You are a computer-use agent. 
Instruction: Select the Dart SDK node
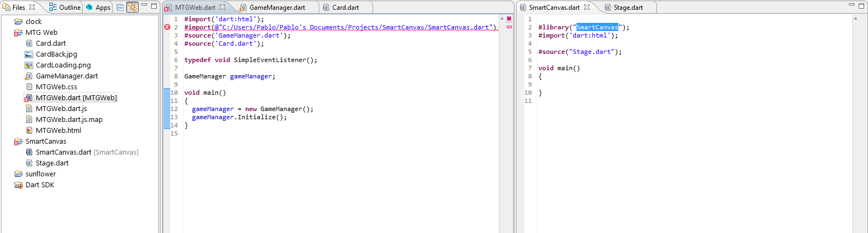(40, 185)
